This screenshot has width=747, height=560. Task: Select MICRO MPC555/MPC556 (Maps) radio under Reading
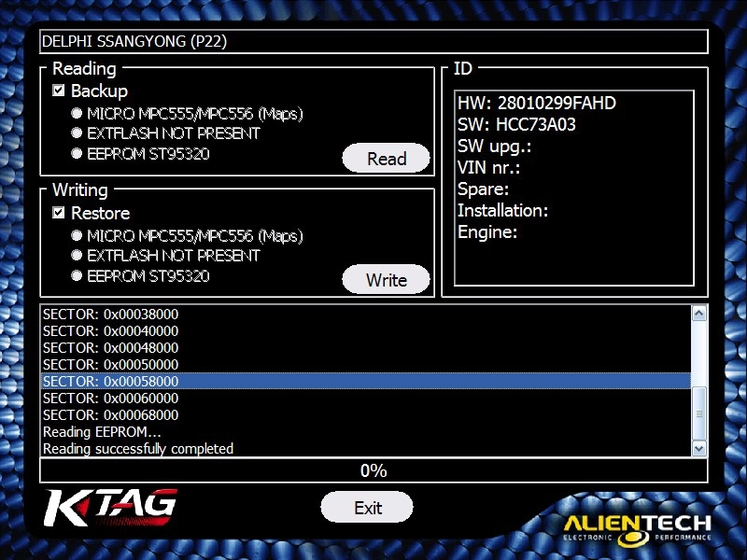coord(77,113)
